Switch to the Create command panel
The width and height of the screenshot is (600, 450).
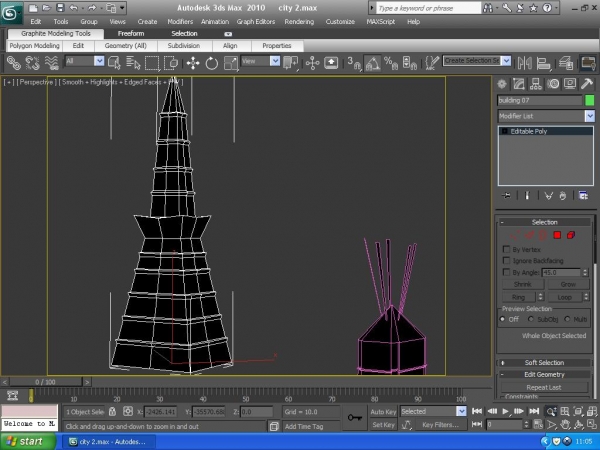point(502,84)
